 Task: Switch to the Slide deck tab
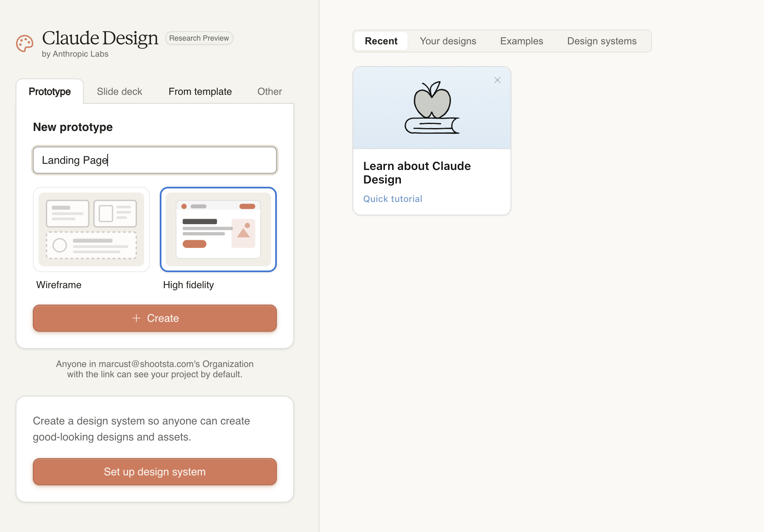119,91
